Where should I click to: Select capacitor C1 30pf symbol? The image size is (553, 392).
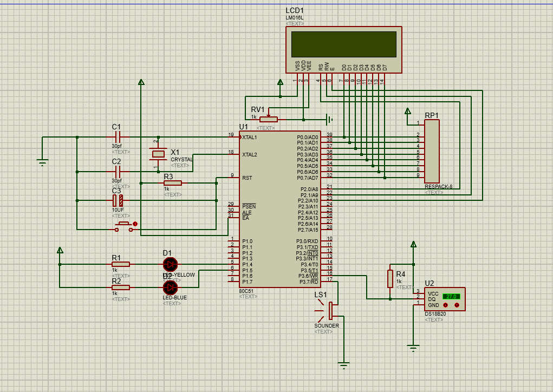click(118, 137)
